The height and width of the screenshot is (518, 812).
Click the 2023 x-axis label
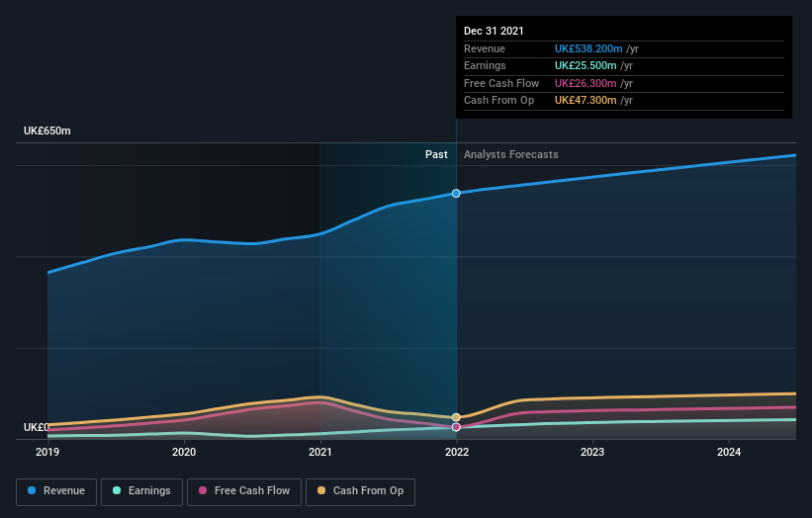point(592,452)
